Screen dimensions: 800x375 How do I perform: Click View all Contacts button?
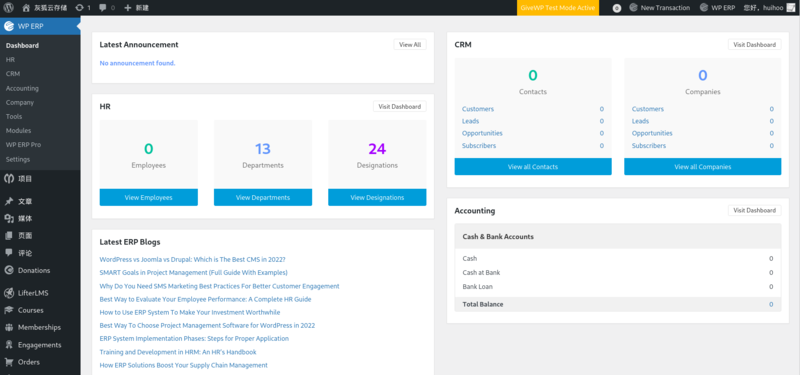coord(533,167)
